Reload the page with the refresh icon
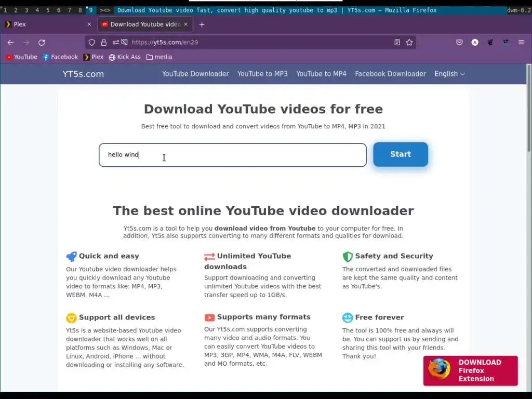 42,43
